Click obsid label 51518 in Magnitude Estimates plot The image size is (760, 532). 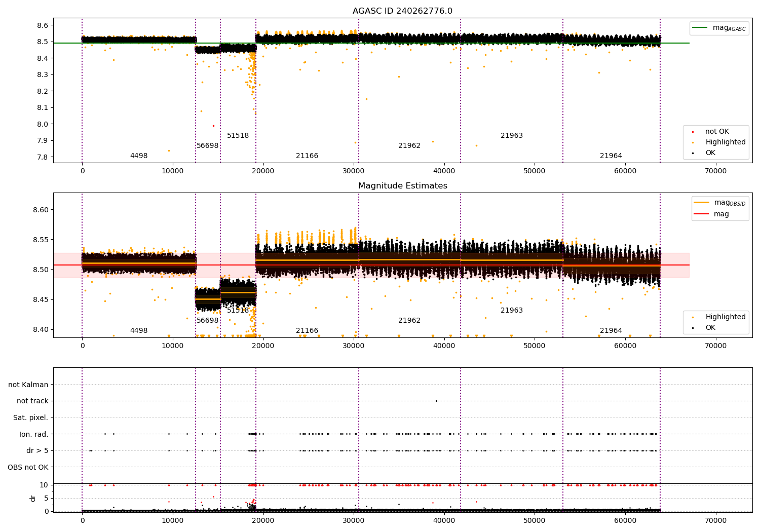click(238, 311)
